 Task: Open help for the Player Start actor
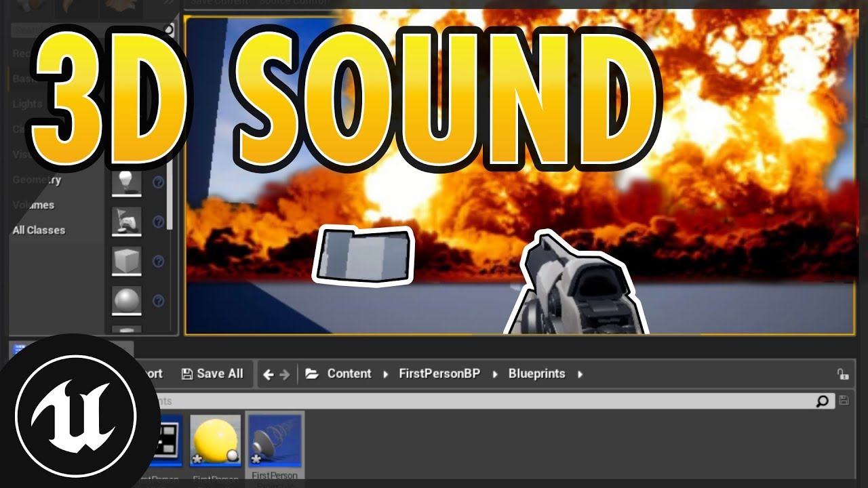tap(159, 222)
